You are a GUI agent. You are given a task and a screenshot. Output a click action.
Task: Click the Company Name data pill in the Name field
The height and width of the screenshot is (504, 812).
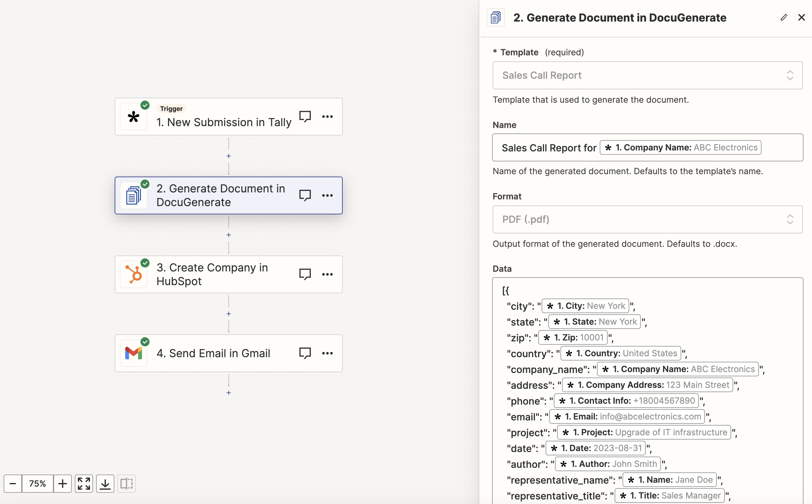[680, 147]
